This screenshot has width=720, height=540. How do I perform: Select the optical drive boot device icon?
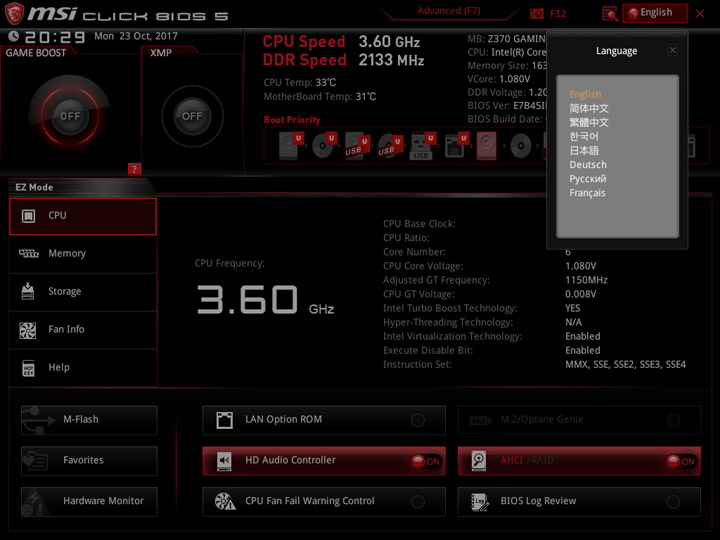pyautogui.click(x=324, y=146)
